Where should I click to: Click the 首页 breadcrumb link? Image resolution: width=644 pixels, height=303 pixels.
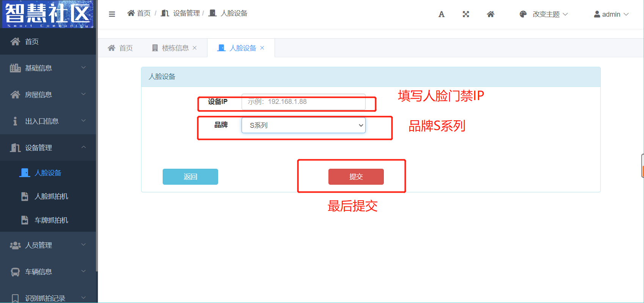pyautogui.click(x=139, y=13)
